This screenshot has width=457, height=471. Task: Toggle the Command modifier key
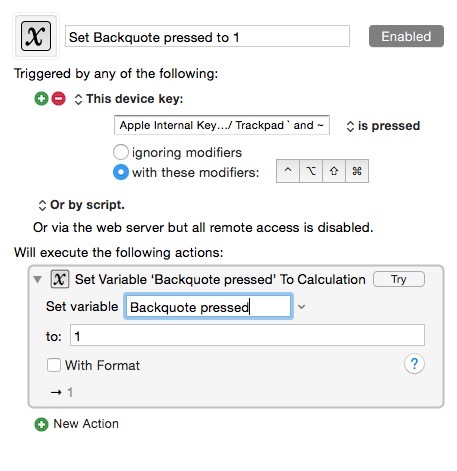[x=357, y=171]
